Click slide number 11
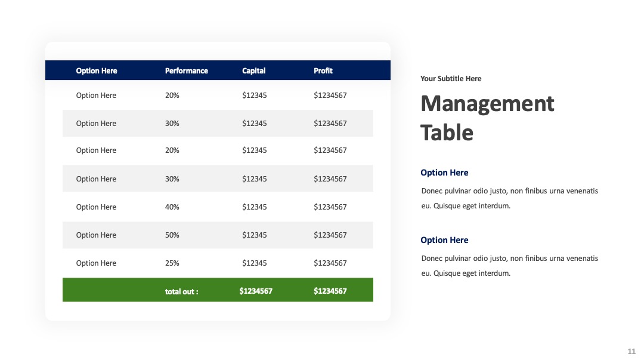644x363 pixels. tap(631, 352)
